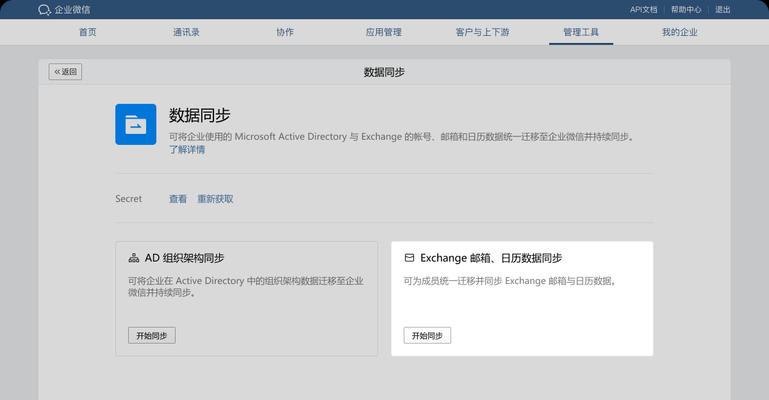The width and height of the screenshot is (769, 400).
Task: Click the Exchange 邮箱、日历数据同步 title
Action: (x=491, y=258)
